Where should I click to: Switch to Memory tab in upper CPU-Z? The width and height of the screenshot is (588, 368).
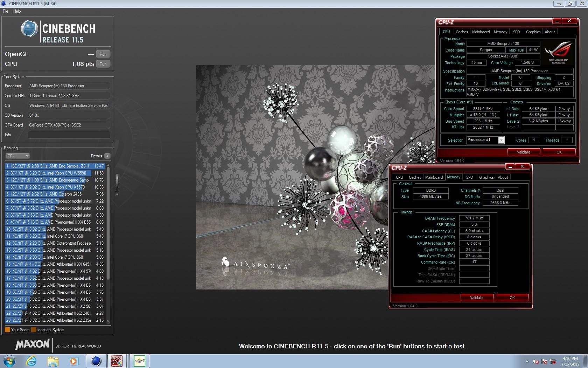(x=500, y=32)
